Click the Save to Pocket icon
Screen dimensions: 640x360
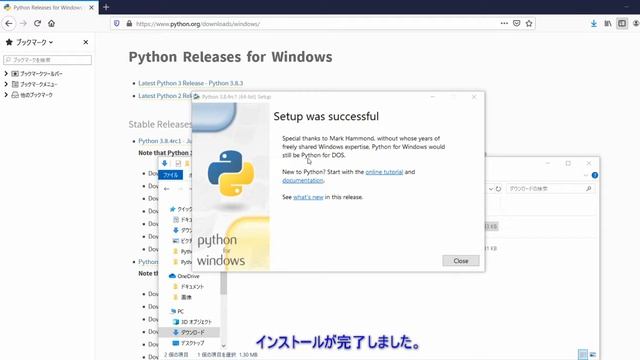pyautogui.click(x=516, y=23)
